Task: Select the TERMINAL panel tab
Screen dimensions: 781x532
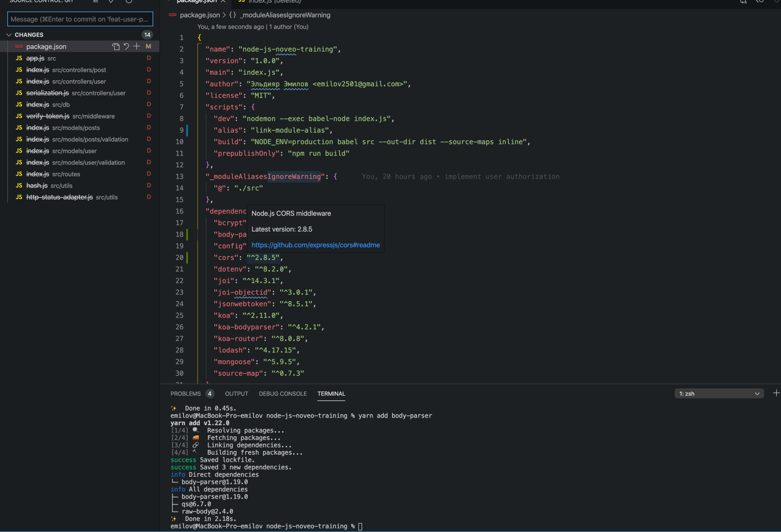Action: [331, 394]
